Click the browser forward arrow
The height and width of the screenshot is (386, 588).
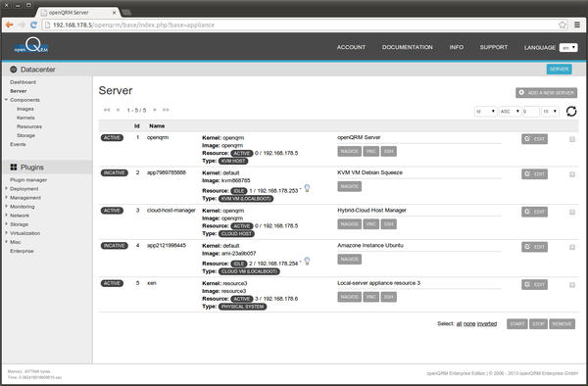[x=22, y=24]
